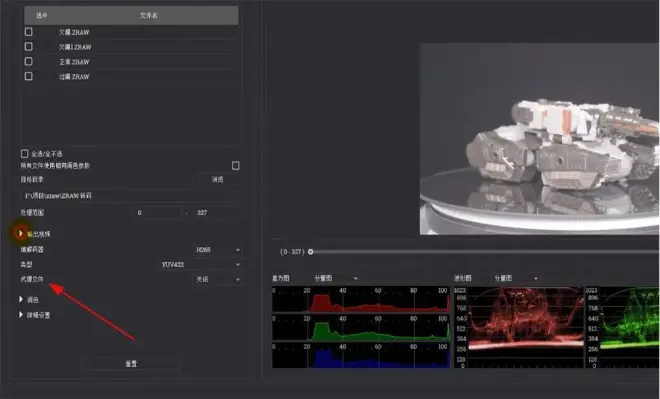The height and width of the screenshot is (399, 660).
Task: Open the waveform 分量图 mode dropdown
Action: [x=516, y=278]
